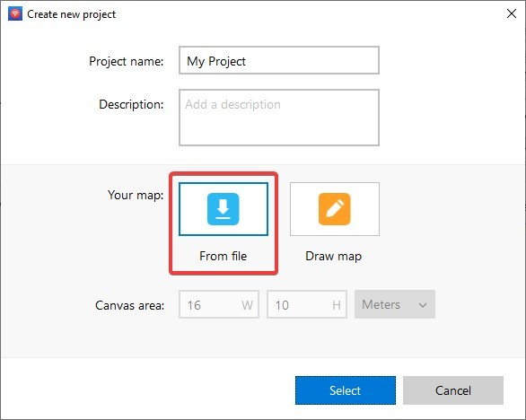Click the canvas height field showing 10

(x=307, y=304)
